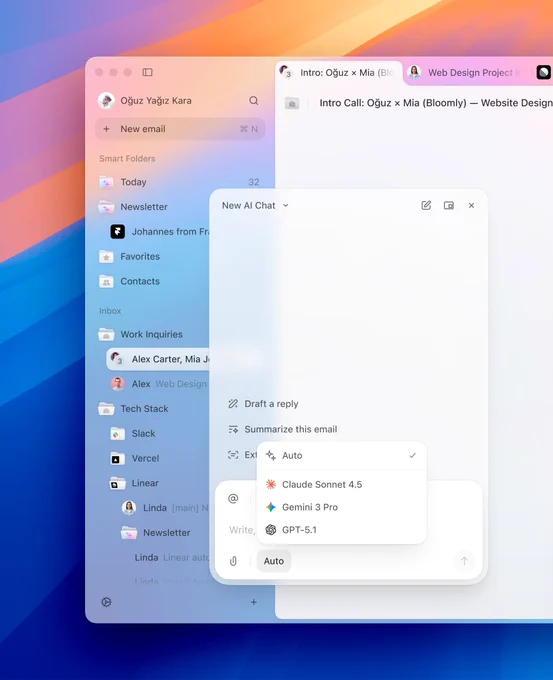This screenshot has height=680, width=553.
Task: Select Auto model option
Action: [x=342, y=455]
